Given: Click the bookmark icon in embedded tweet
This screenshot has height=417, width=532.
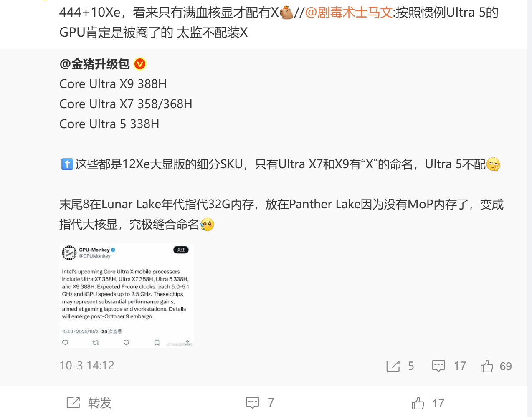Looking at the screenshot, I should 157,343.
